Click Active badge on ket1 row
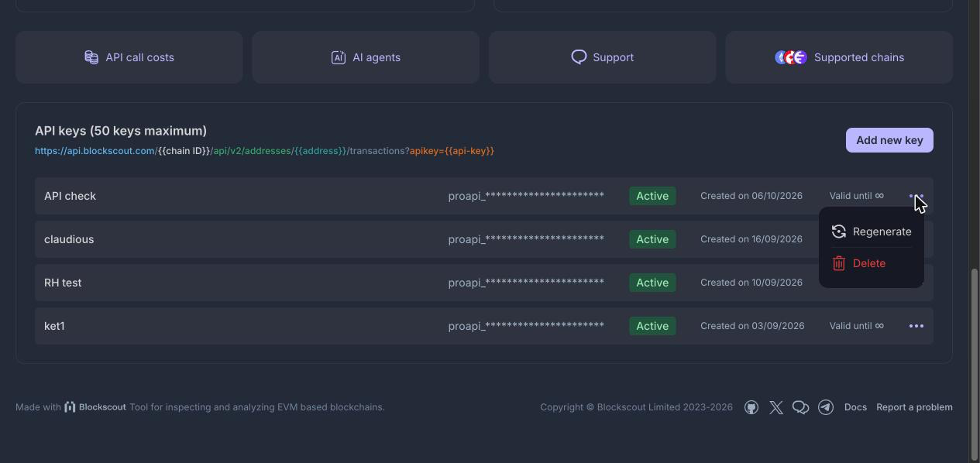 [x=652, y=326]
